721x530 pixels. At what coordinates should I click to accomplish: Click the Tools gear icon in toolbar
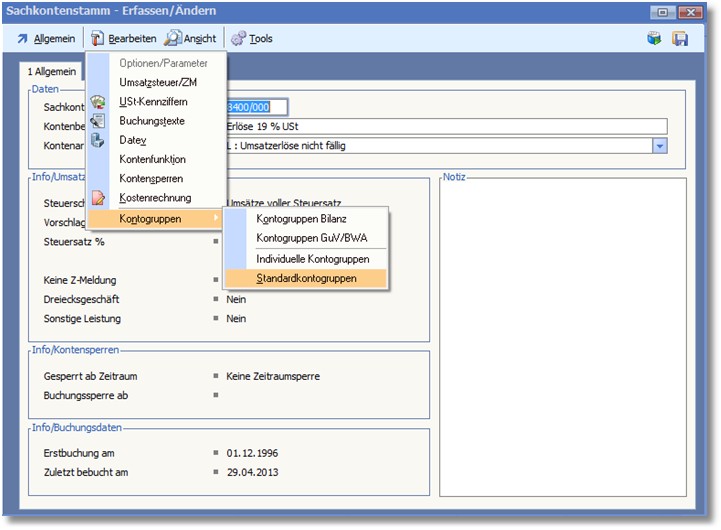point(238,39)
